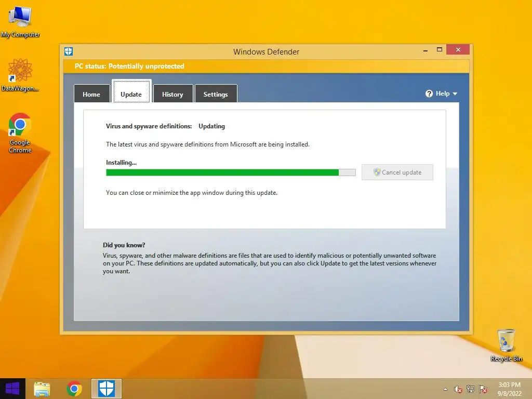This screenshot has height=399, width=532.
Task: Click the 'Updating' status value
Action: pos(212,126)
